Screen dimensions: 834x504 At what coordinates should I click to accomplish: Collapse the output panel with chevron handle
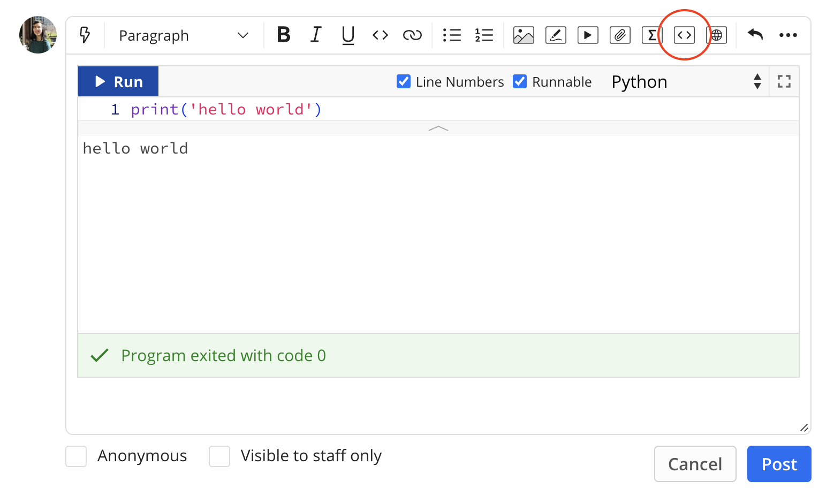pos(438,128)
